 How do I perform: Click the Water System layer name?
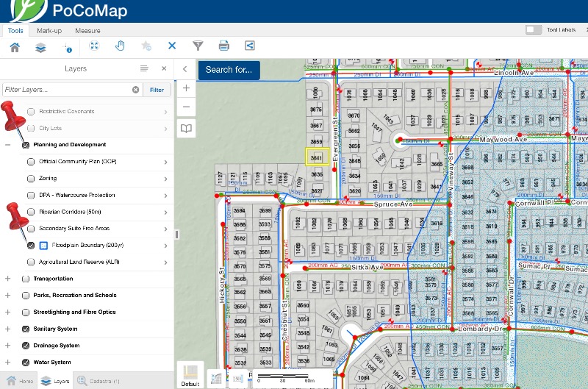point(52,363)
